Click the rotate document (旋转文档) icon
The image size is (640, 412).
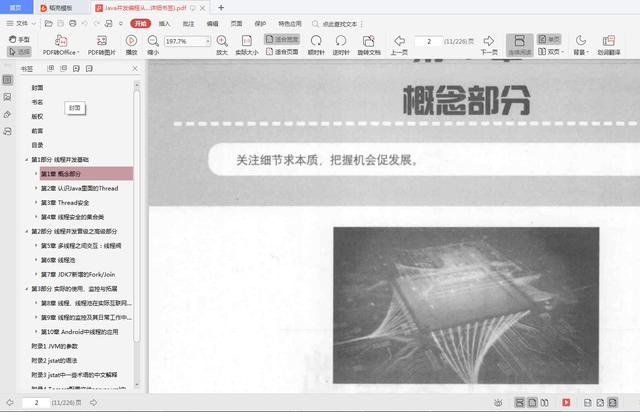[369, 40]
